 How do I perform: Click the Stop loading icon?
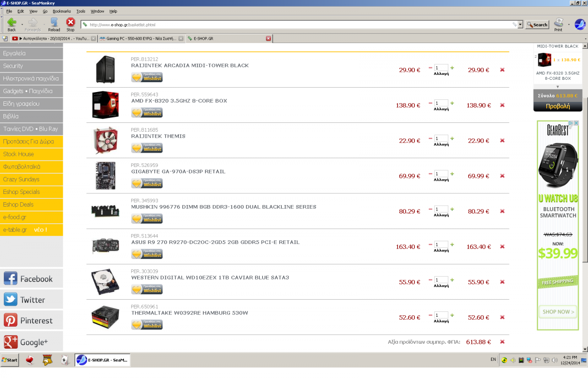[71, 22]
